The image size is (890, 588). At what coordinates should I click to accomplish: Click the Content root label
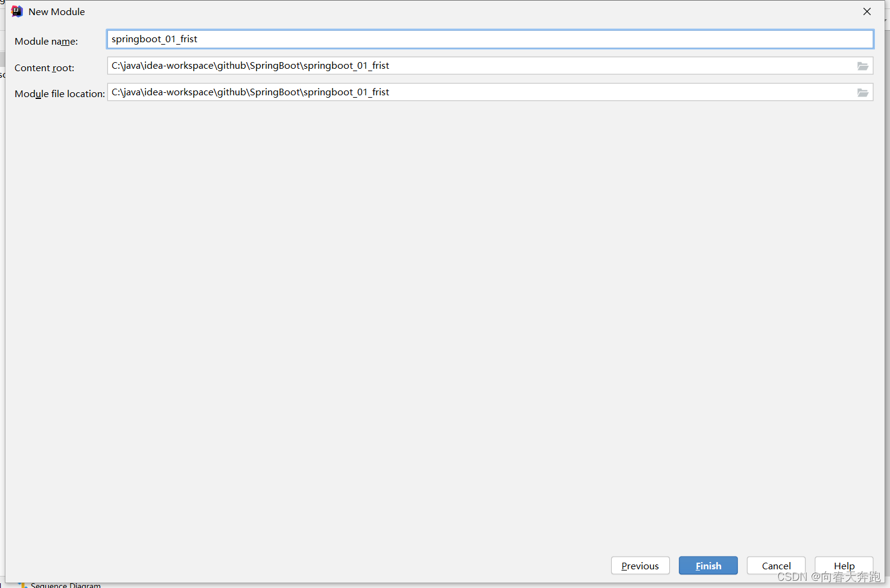point(45,68)
